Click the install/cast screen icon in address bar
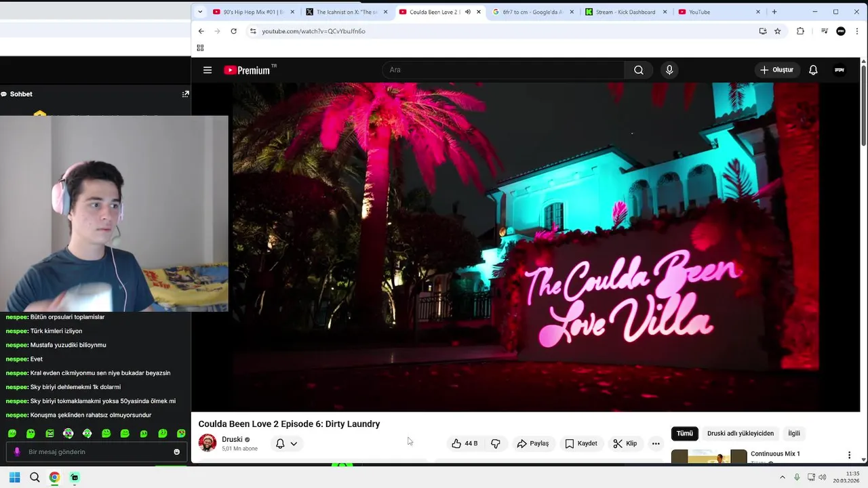This screenshot has width=868, height=488. click(763, 31)
